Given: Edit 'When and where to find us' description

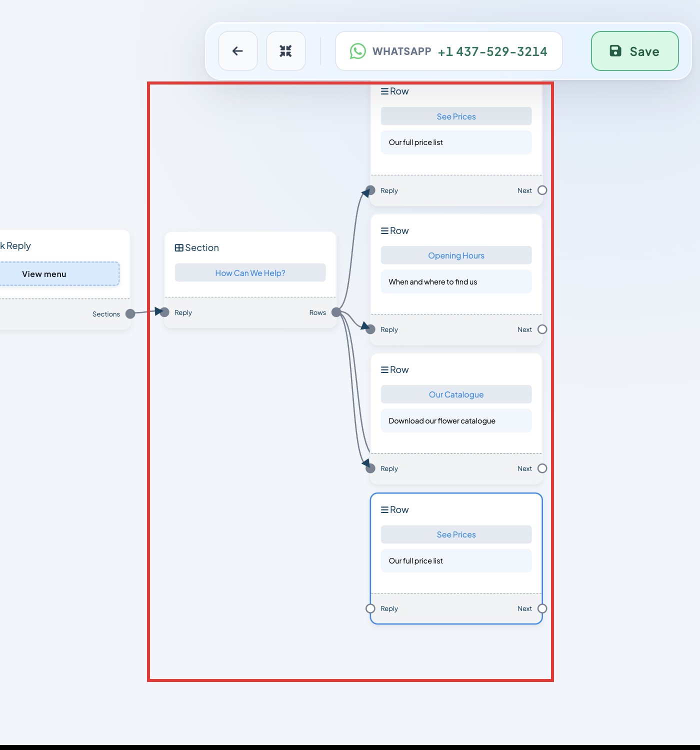Looking at the screenshot, I should 456,282.
